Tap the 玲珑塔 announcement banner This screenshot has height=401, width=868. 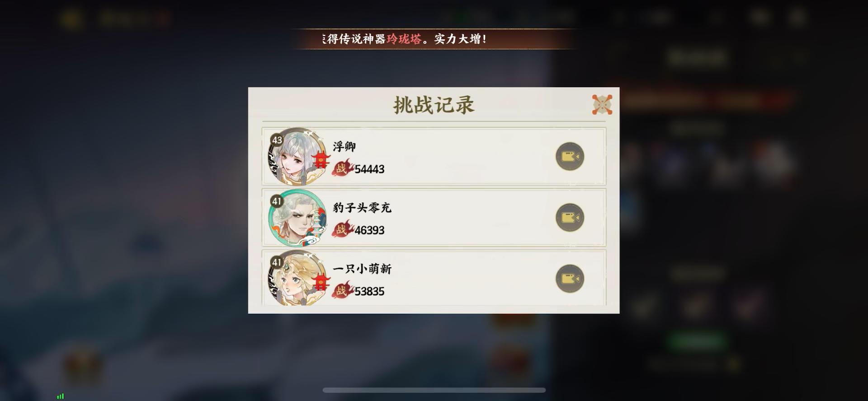(434, 39)
